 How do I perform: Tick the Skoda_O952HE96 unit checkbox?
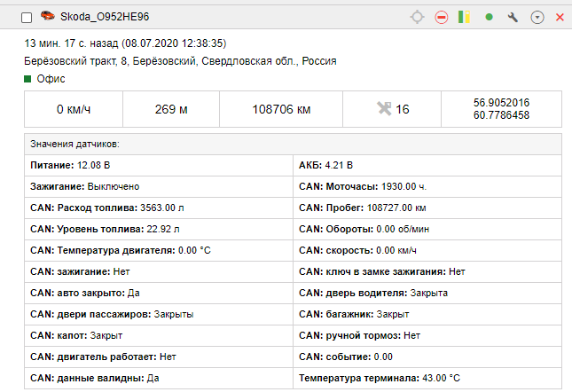27,18
